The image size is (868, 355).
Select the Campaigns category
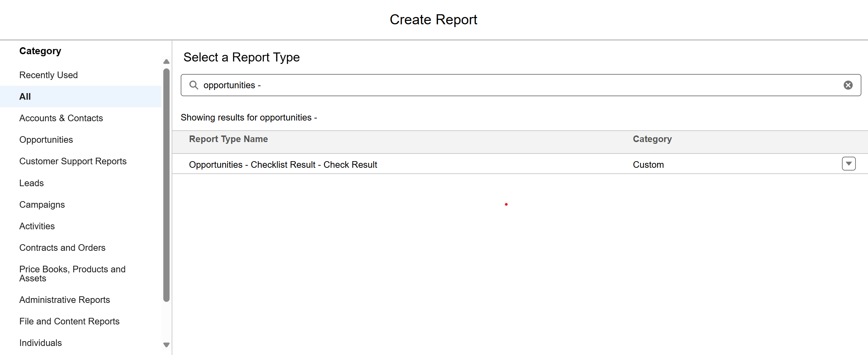(42, 205)
